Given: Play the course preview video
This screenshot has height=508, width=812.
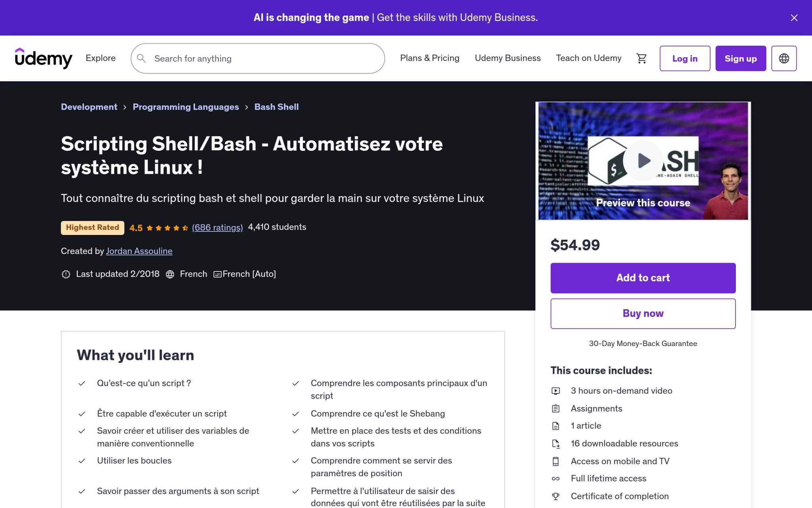Looking at the screenshot, I should 643,160.
